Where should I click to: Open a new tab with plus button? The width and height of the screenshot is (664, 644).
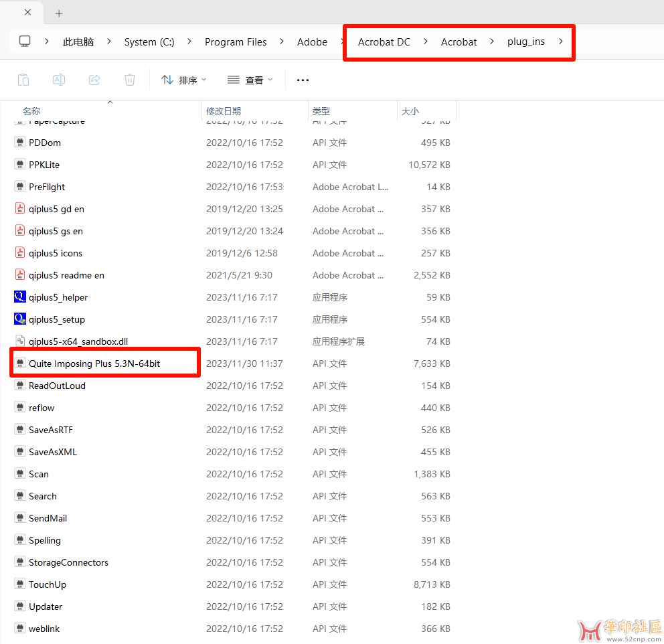[x=59, y=13]
